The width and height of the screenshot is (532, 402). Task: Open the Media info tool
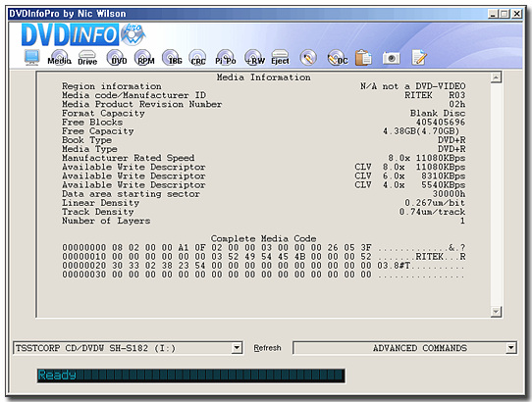[x=59, y=58]
